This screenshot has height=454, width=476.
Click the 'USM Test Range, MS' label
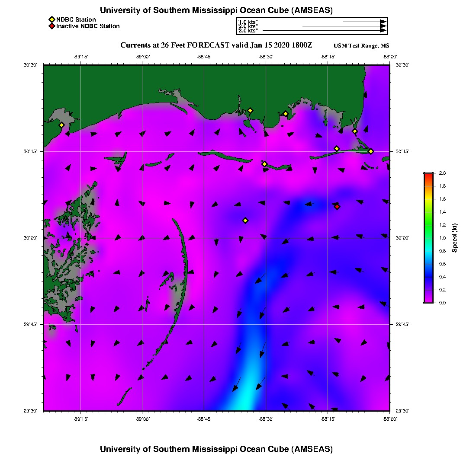click(x=361, y=45)
